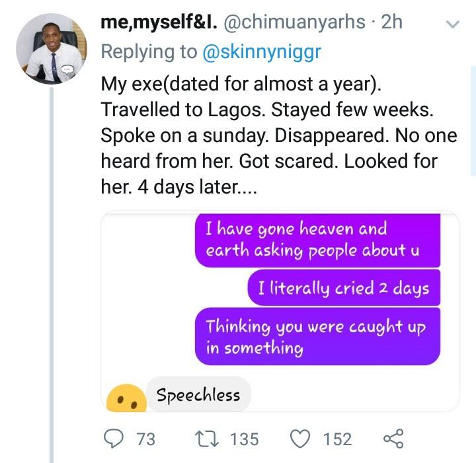Click the 'I literally cried 2 days' bubble

pos(344,289)
